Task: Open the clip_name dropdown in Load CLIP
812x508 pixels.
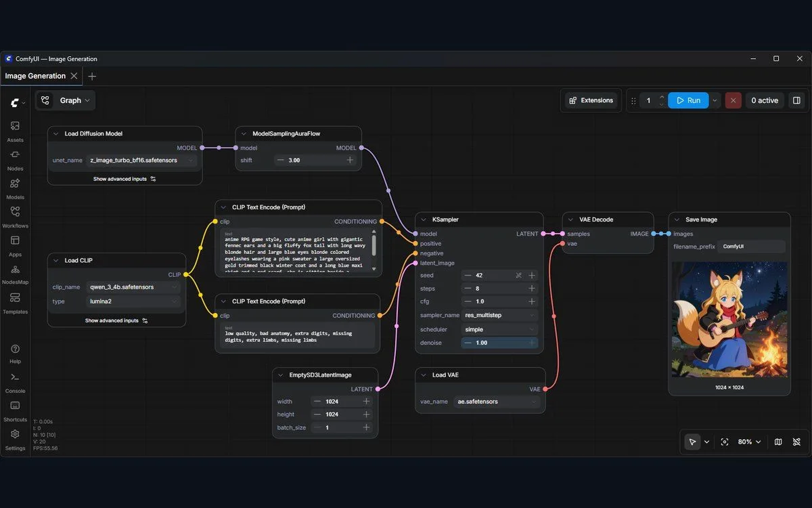Action: pyautogui.click(x=134, y=287)
